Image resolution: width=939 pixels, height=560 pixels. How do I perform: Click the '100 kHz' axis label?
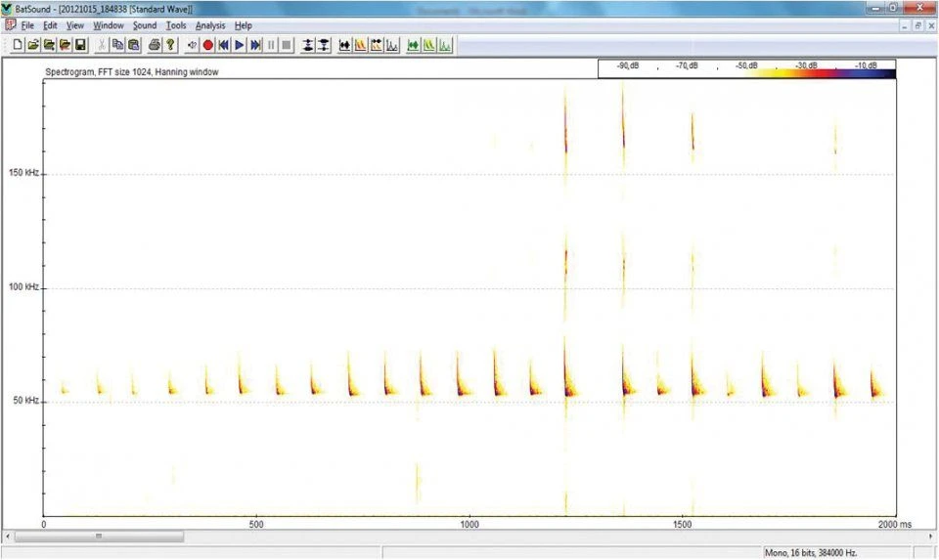coord(23,286)
